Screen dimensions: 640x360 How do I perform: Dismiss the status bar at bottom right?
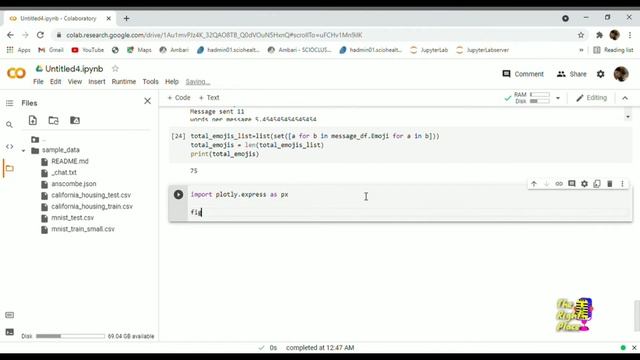[x=634, y=348]
